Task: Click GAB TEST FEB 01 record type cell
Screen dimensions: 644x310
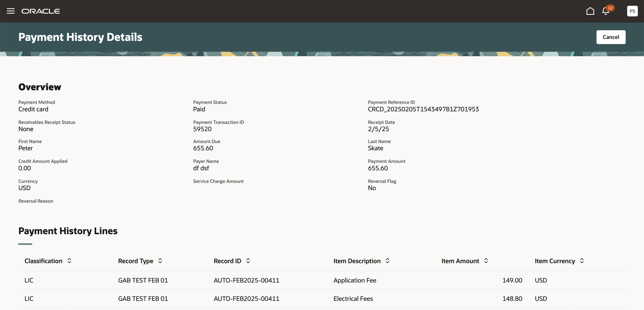Action: coord(143,280)
